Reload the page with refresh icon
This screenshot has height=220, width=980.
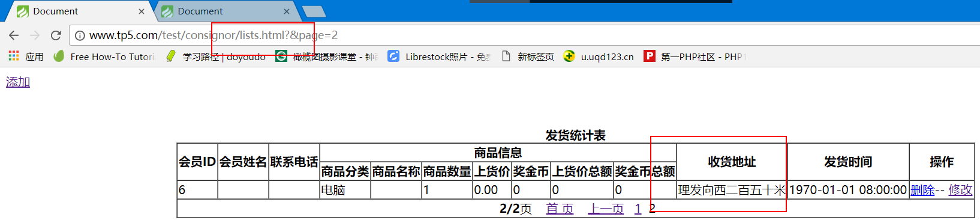tap(56, 35)
